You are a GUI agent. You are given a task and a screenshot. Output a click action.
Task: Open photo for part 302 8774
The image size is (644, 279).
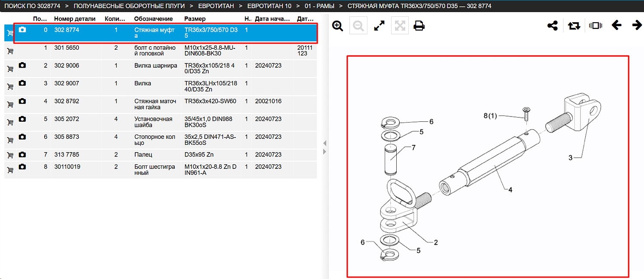(x=22, y=30)
